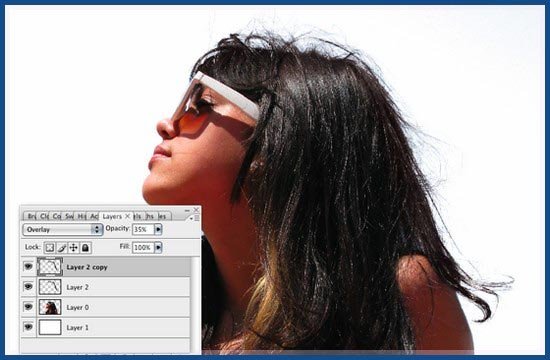
Task: Click the Opacity 35% value field
Action: tap(143, 229)
